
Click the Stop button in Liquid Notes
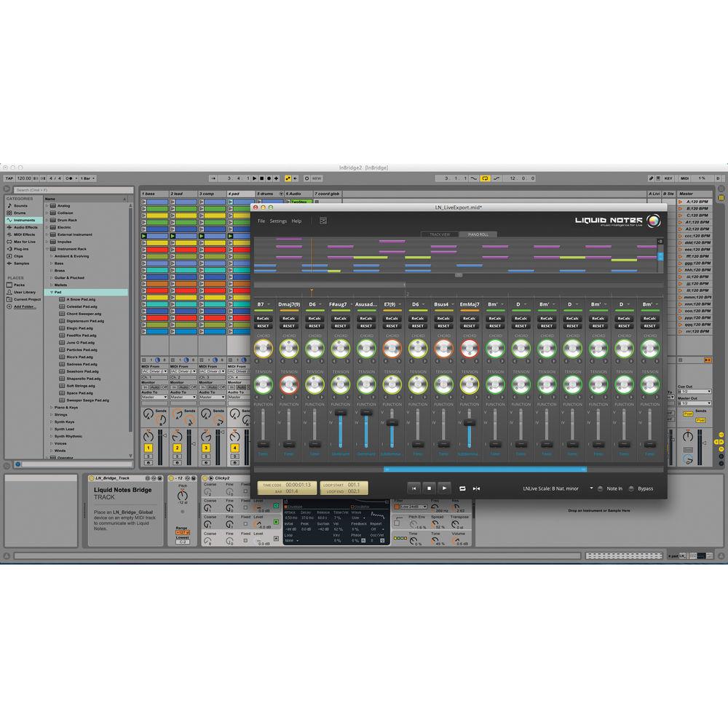tap(429, 488)
